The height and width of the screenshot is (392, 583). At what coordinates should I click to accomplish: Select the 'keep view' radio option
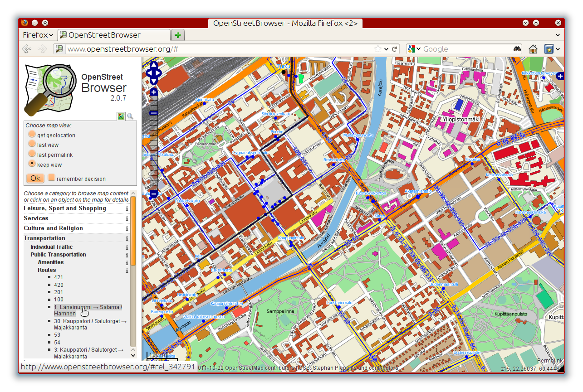tap(32, 164)
